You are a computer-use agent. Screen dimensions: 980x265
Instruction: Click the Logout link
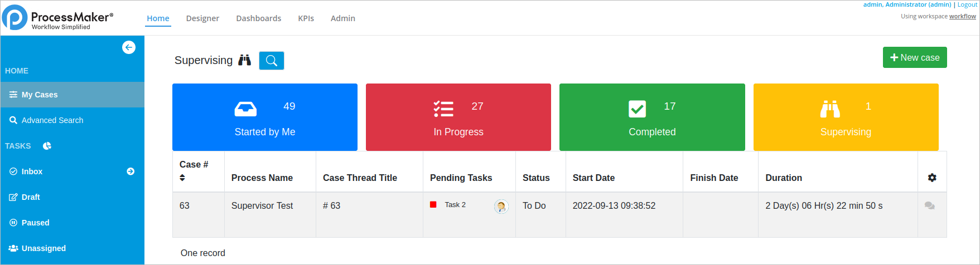(967, 4)
